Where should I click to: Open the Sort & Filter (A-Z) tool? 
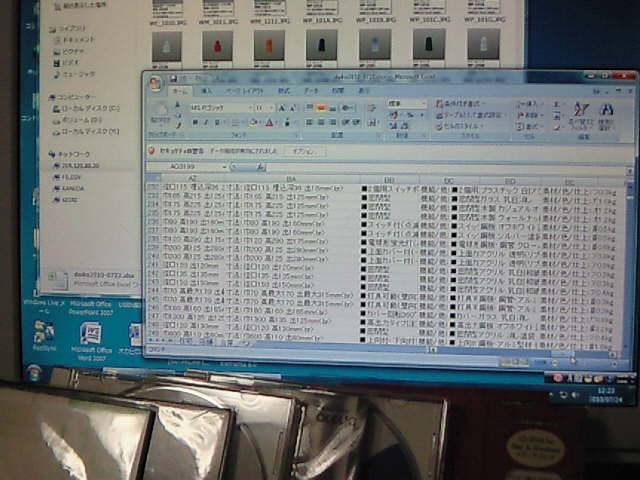(581, 115)
